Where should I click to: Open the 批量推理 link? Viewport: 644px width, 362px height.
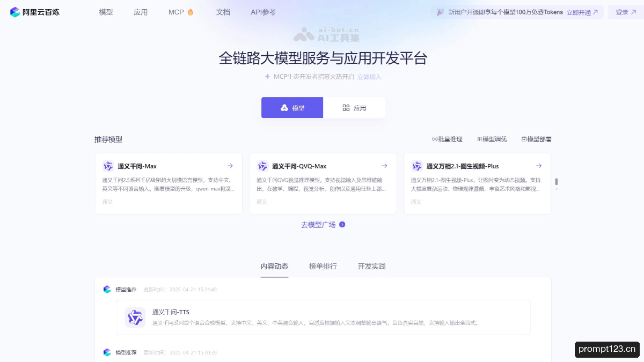click(447, 139)
